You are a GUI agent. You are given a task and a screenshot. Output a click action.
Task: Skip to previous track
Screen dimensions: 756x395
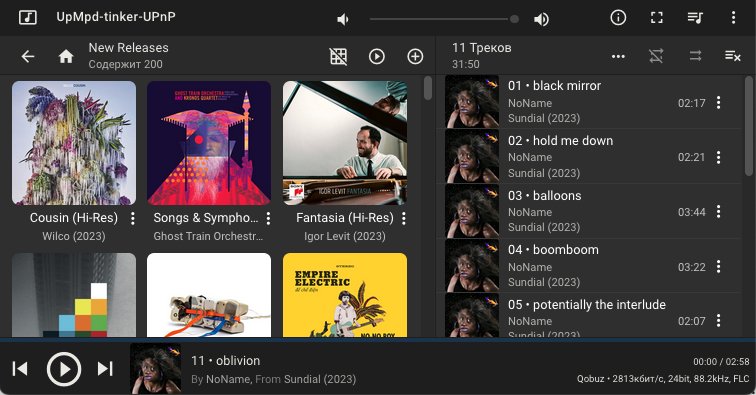(20, 369)
